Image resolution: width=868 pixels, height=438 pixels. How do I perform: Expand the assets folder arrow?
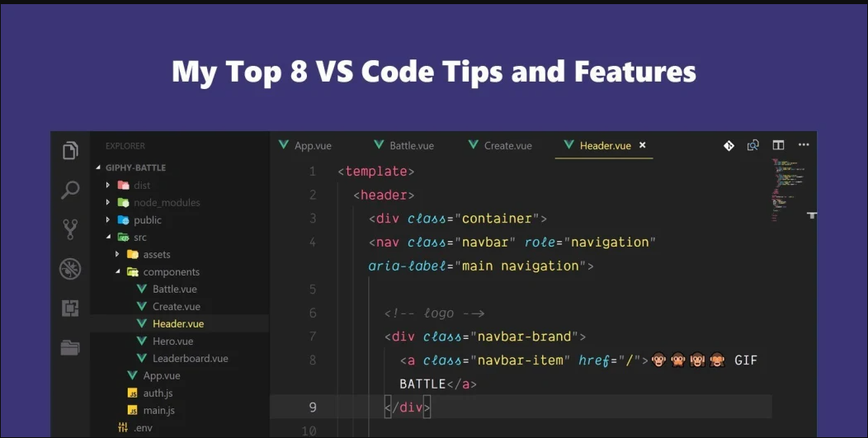click(x=117, y=254)
